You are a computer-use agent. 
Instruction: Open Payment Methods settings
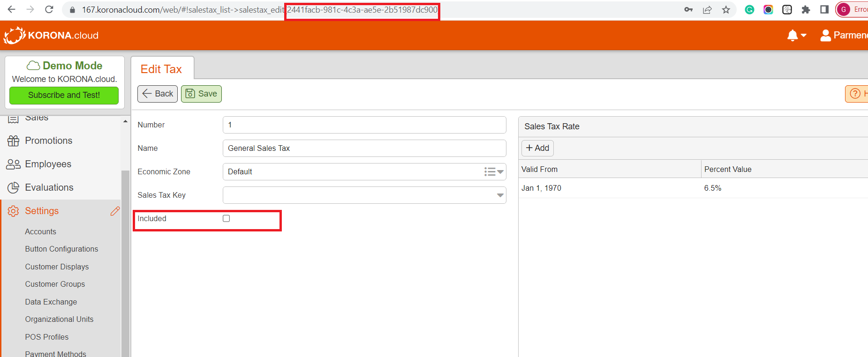[56, 353]
